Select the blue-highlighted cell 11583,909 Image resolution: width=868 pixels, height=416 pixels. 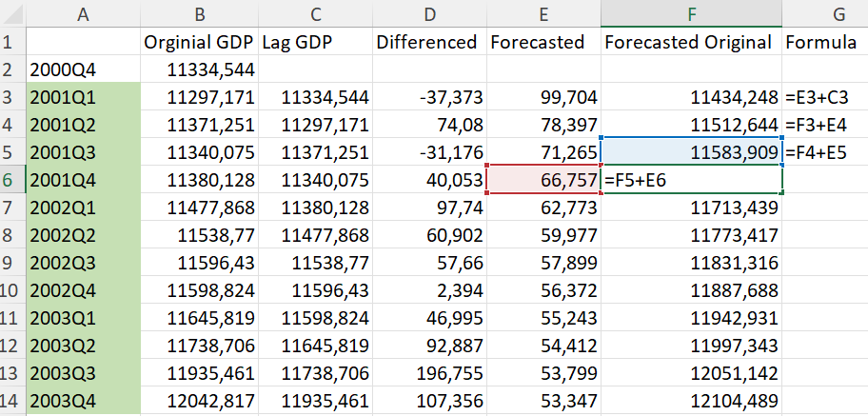click(691, 151)
